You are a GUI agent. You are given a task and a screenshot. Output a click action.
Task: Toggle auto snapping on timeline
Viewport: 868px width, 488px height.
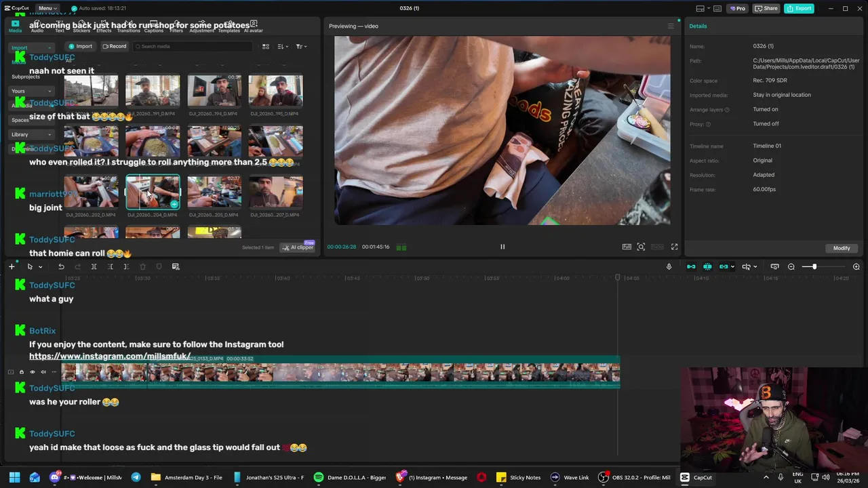coord(707,266)
